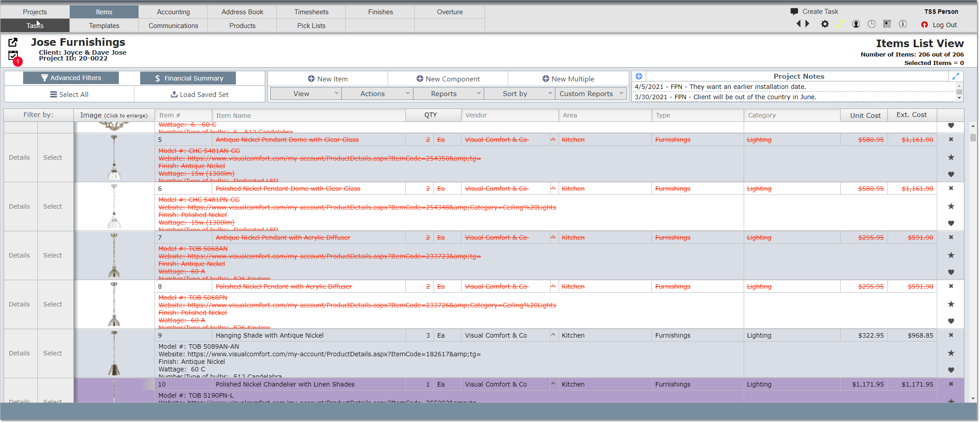Open the task checklist icon with badge
The width and height of the screenshot is (980, 423).
click(13, 56)
